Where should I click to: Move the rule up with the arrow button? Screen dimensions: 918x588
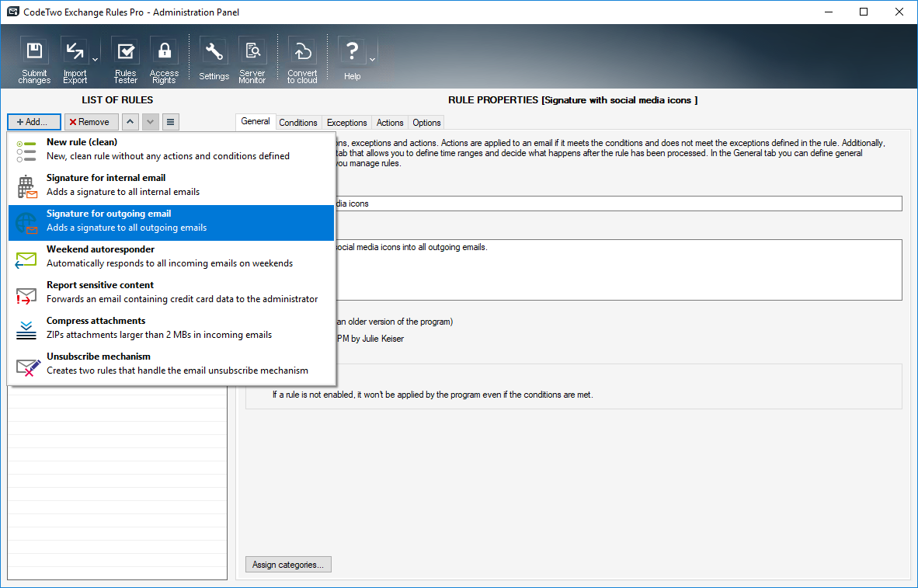click(x=130, y=122)
